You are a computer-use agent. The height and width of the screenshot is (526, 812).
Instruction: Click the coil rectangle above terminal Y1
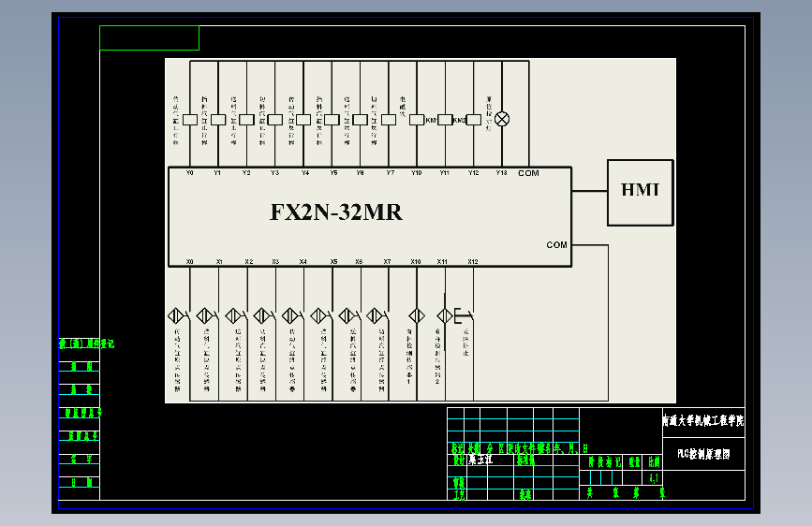(218, 120)
